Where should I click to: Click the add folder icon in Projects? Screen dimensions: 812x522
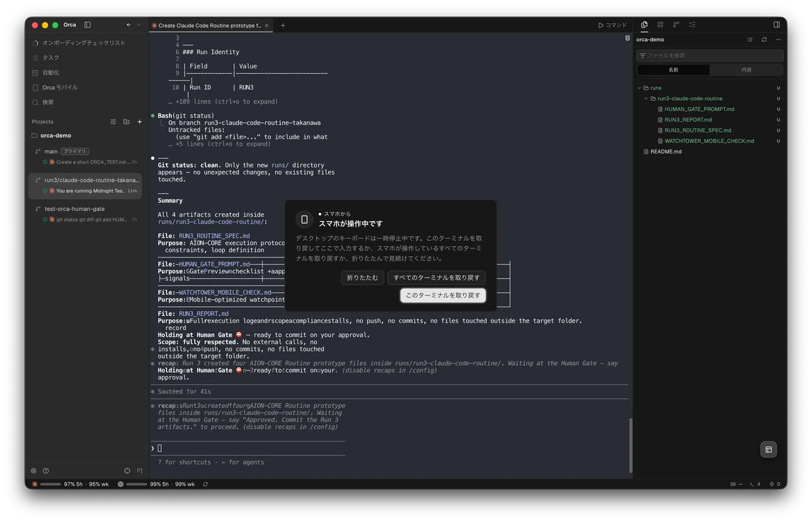(126, 122)
